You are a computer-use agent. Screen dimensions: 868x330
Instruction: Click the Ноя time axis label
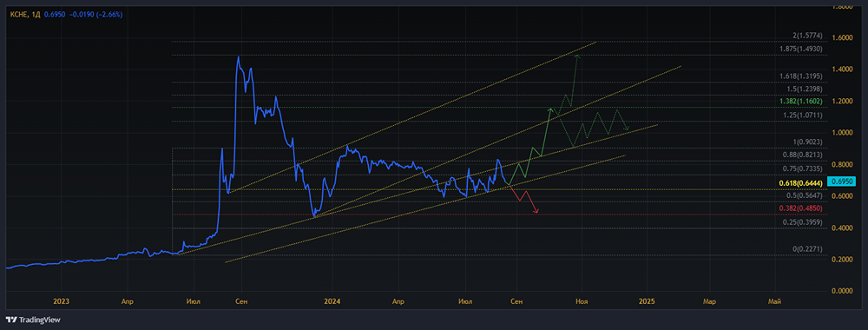(581, 301)
